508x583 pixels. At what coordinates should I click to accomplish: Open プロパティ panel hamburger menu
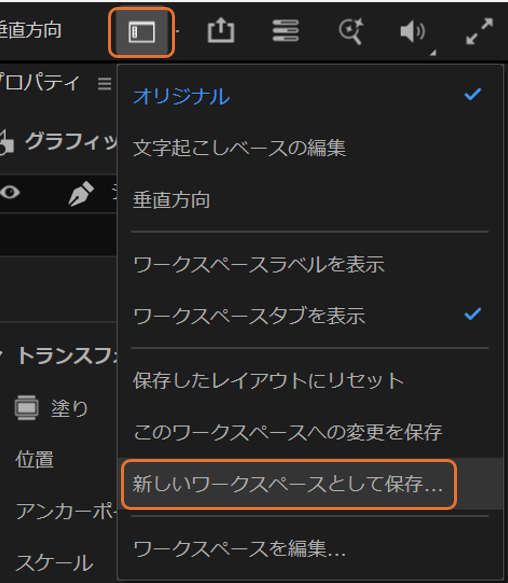pyautogui.click(x=105, y=84)
